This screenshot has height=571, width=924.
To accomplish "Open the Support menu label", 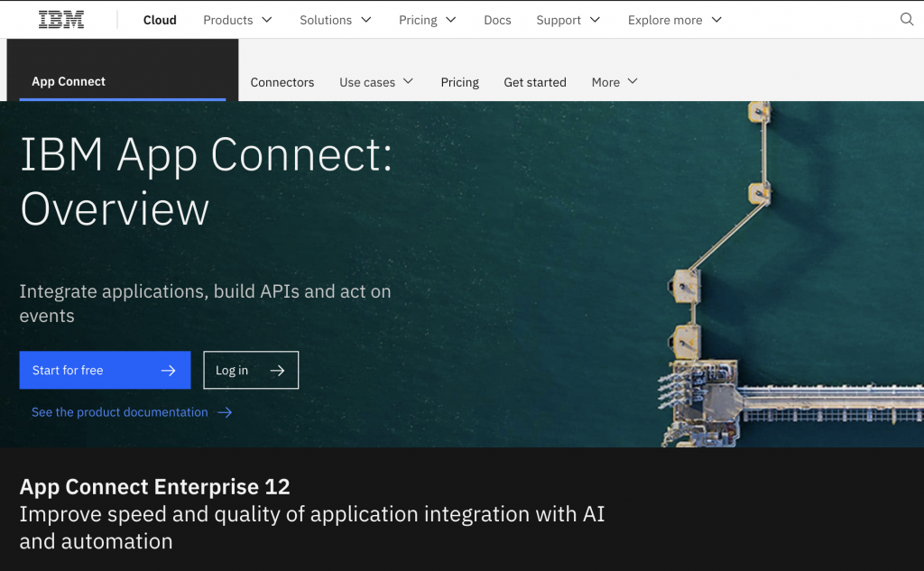I will [558, 20].
